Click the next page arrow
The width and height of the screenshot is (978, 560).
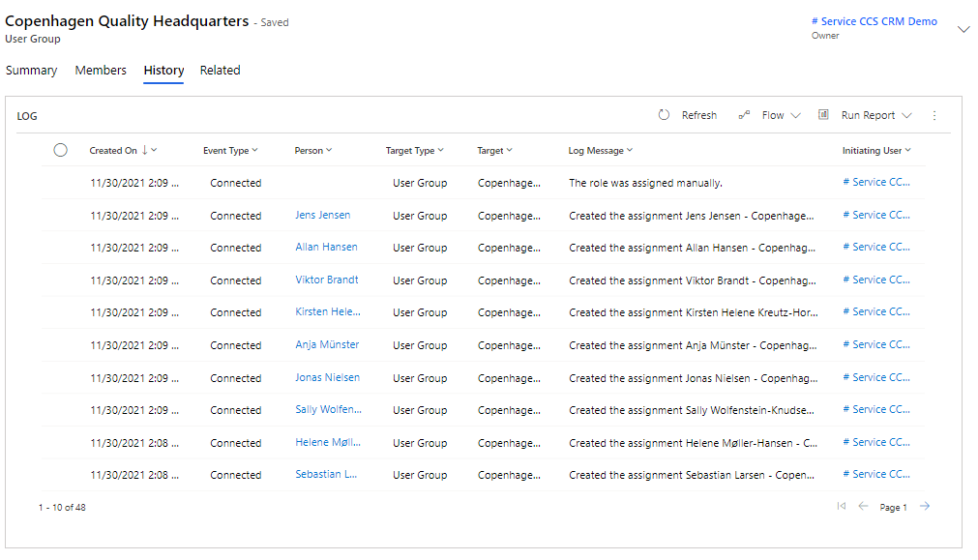(x=925, y=507)
